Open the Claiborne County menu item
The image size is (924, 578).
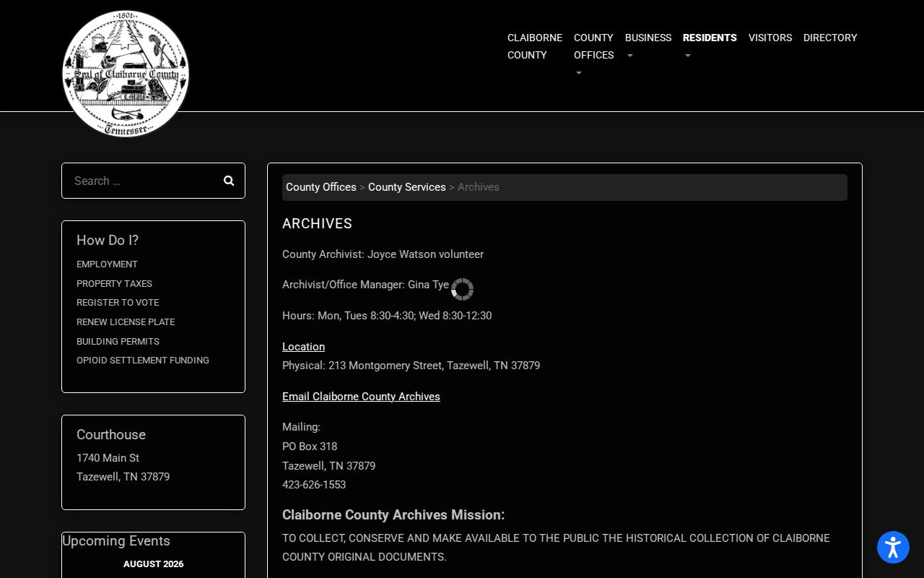click(535, 46)
